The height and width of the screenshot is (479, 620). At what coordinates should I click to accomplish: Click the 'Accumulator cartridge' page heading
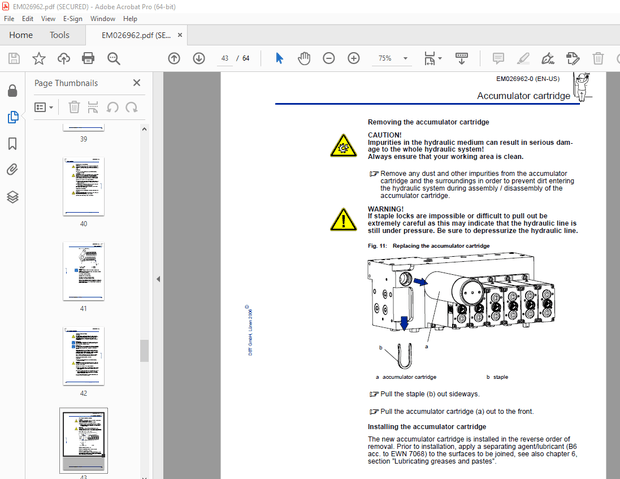(x=523, y=96)
